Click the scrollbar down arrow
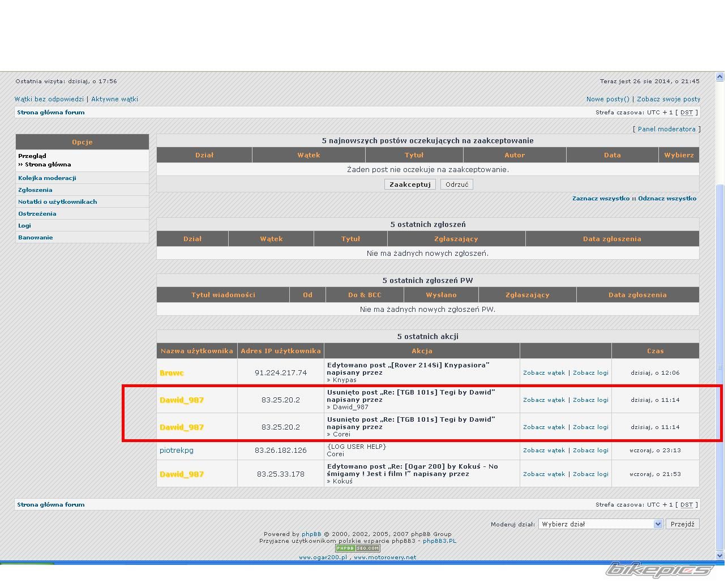 click(720, 555)
